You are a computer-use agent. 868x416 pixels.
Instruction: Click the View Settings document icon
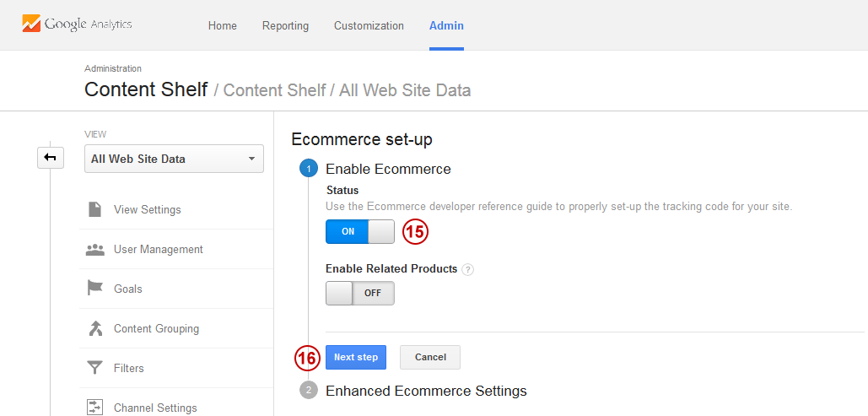[95, 209]
